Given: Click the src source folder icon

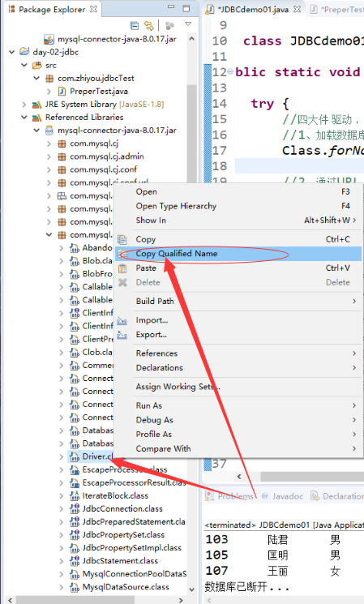Looking at the screenshot, I should click(x=37, y=65).
